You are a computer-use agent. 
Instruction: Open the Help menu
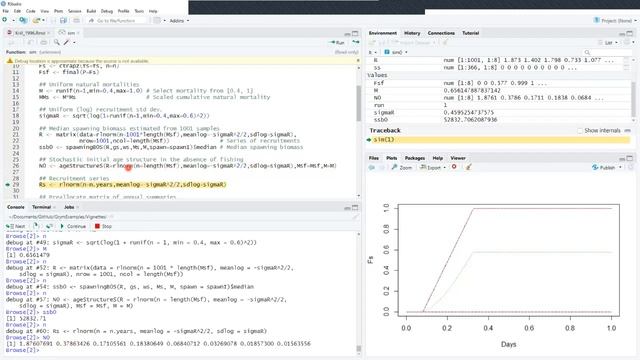(x=153, y=11)
